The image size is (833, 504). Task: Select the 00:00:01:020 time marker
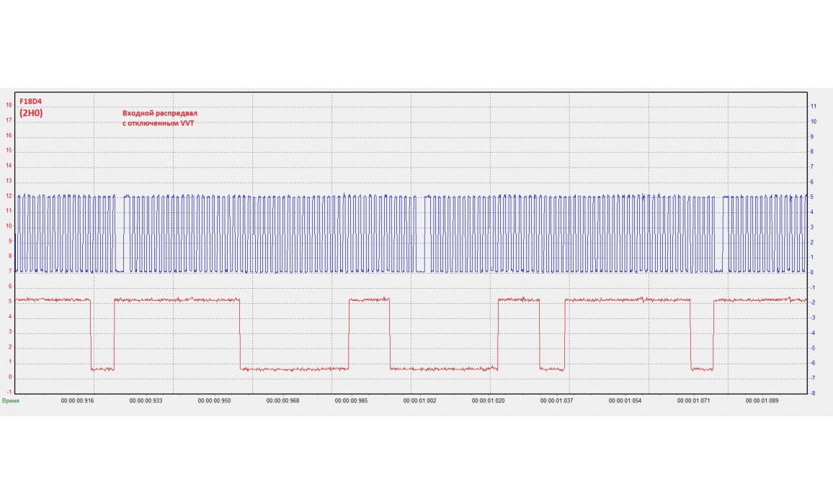[488, 400]
